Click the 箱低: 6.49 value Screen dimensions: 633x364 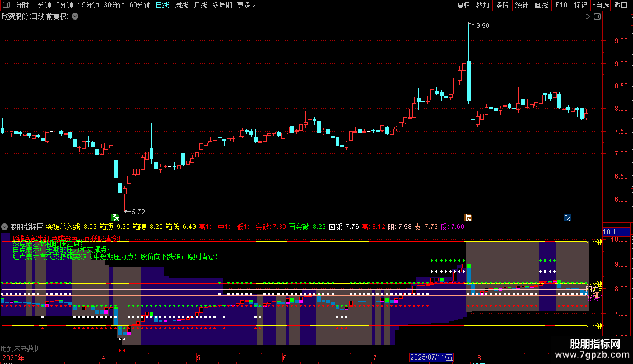coord(180,227)
